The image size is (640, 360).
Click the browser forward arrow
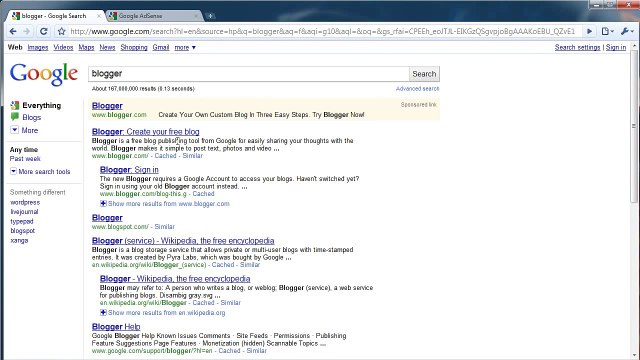click(27, 31)
